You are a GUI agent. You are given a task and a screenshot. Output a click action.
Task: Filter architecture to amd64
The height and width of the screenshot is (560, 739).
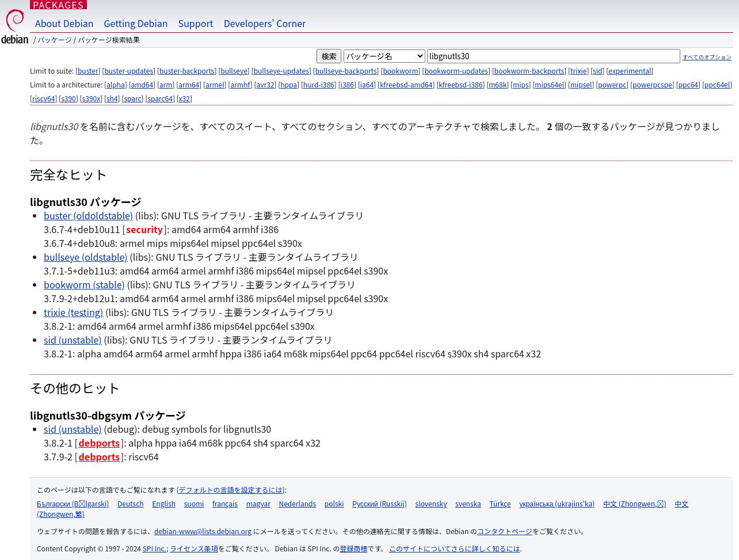(142, 85)
